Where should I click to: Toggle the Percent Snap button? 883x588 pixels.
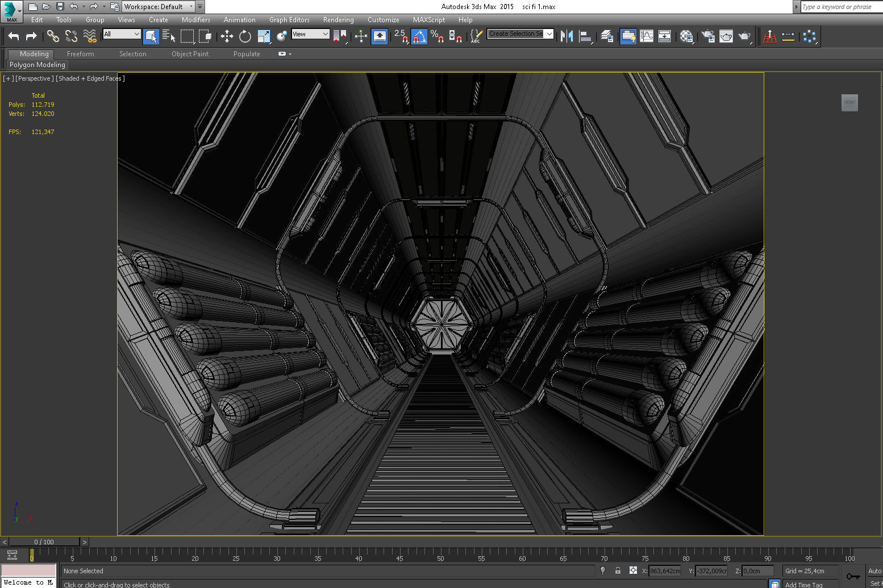coord(437,36)
